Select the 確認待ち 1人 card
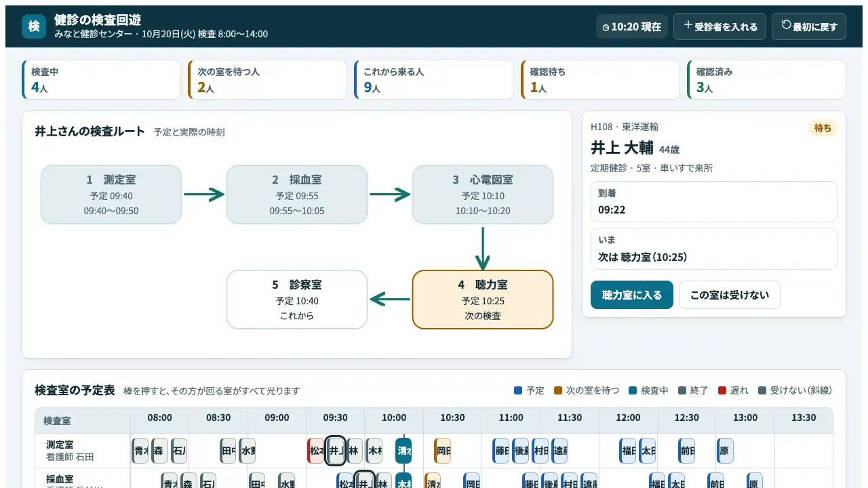868x488 pixels. pyautogui.click(x=600, y=80)
